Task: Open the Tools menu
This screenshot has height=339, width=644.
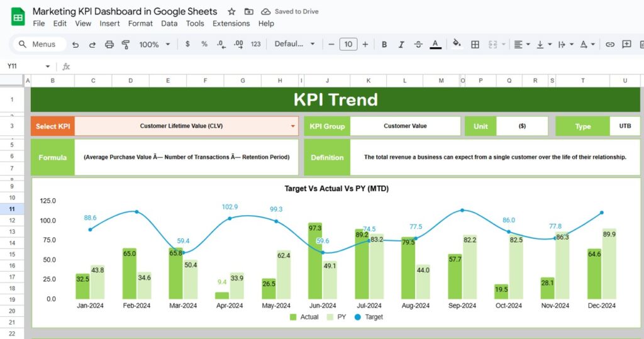Action: [195, 23]
